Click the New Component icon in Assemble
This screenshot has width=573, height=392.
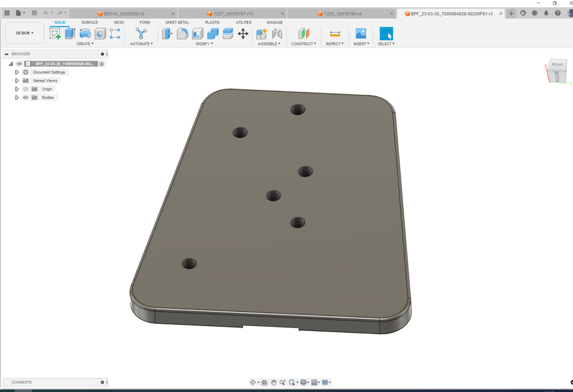click(x=261, y=34)
